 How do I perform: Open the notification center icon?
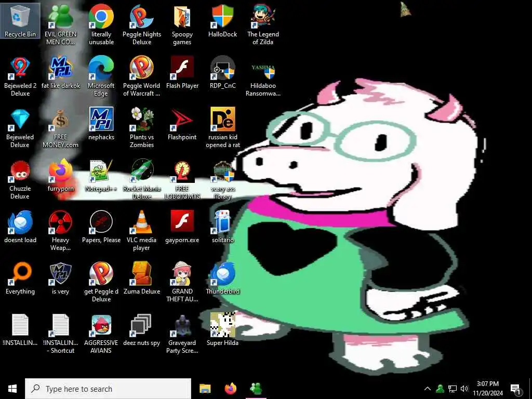point(516,389)
